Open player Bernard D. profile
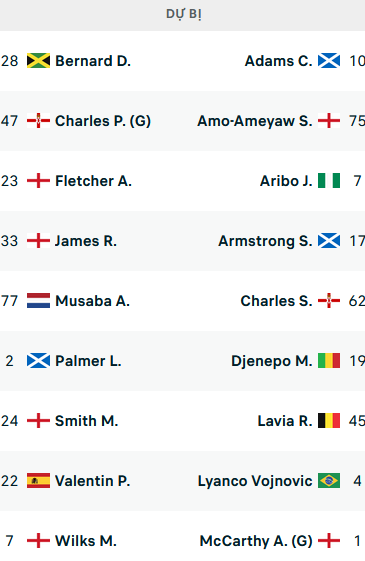Viewport: 365px width, 561px height. 93,61
